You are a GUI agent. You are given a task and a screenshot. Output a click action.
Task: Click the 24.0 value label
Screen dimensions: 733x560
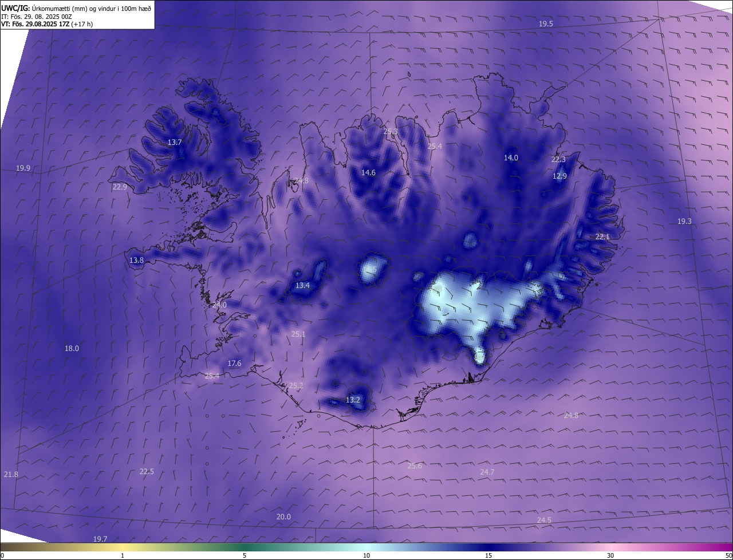pyautogui.click(x=219, y=305)
